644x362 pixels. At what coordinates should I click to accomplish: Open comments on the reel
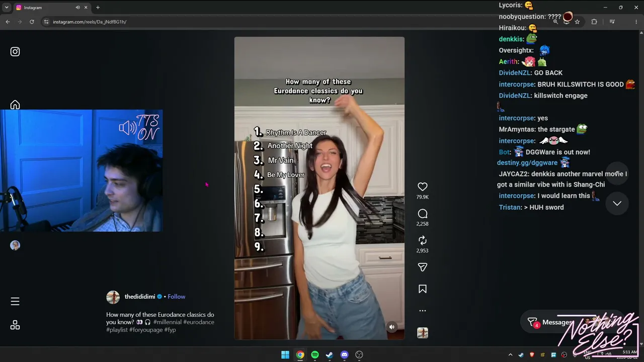pos(423,214)
